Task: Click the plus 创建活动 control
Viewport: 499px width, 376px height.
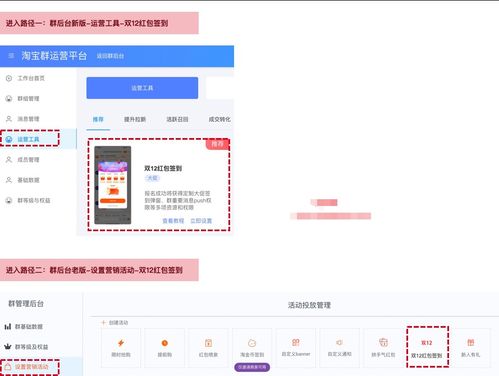Action: point(115,323)
